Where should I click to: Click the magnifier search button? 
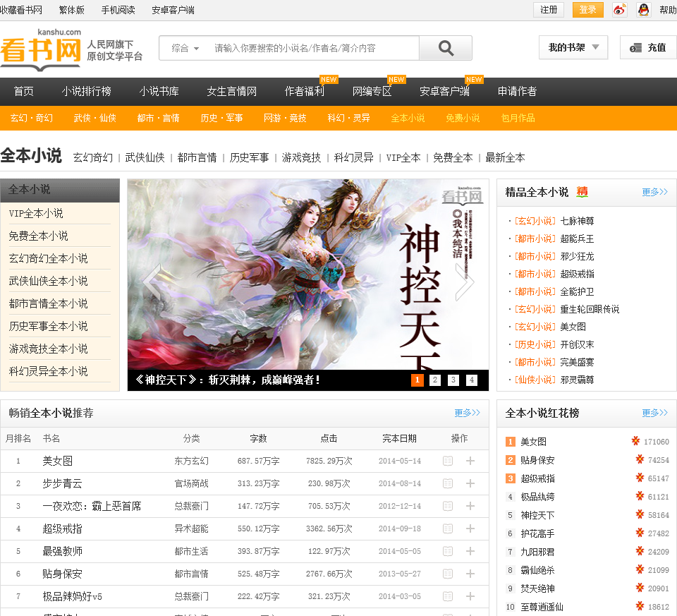[446, 48]
